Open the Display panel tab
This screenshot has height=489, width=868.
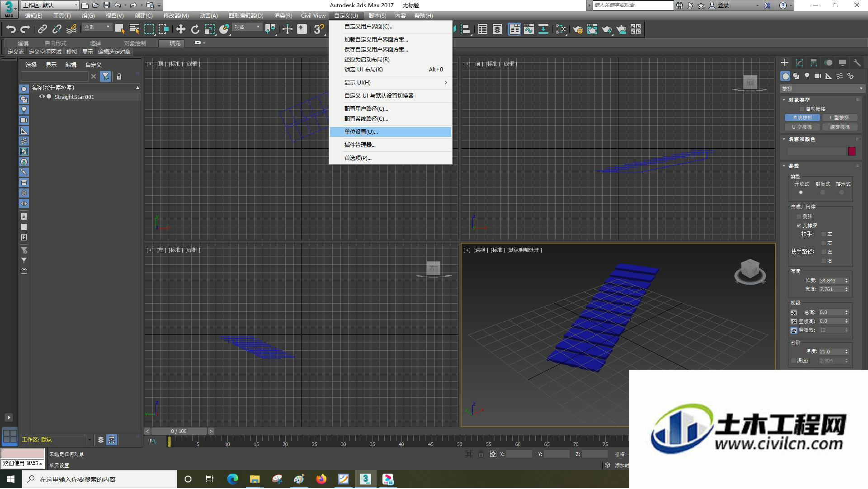click(843, 63)
